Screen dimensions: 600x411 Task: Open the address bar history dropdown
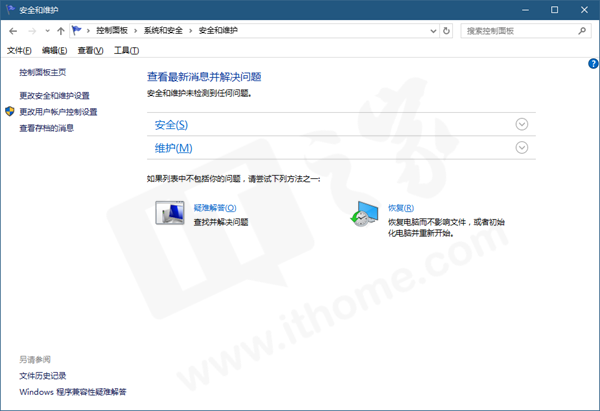[x=431, y=31]
